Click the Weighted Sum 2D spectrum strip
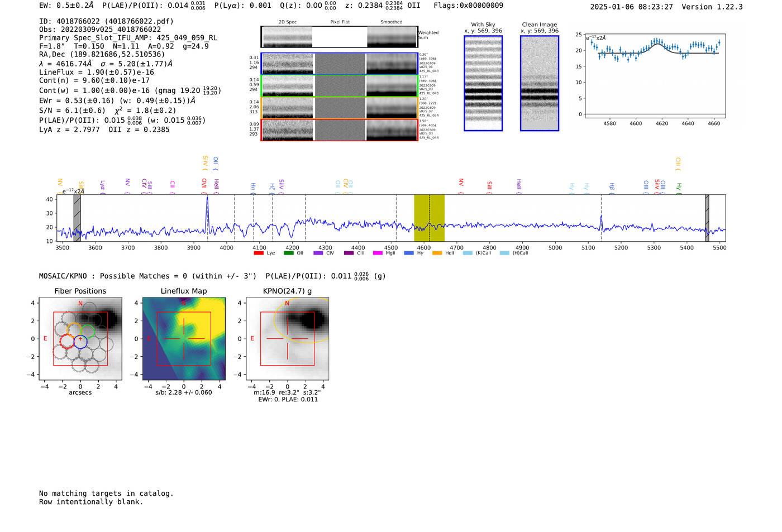This screenshot has height=532, width=782. click(x=339, y=37)
